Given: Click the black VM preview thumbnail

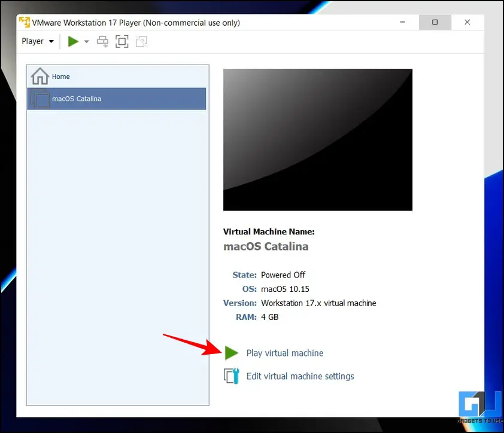Looking at the screenshot, I should (x=317, y=139).
